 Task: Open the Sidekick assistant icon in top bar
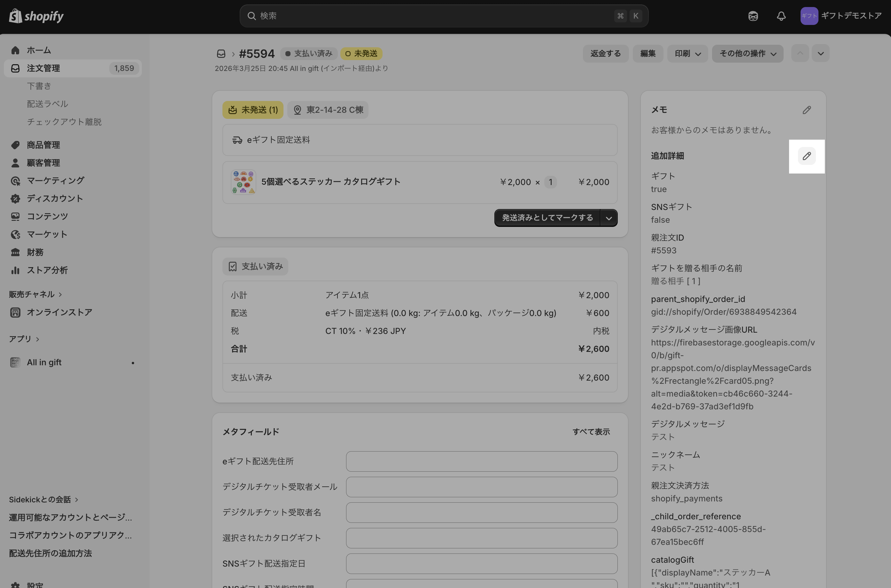point(753,16)
